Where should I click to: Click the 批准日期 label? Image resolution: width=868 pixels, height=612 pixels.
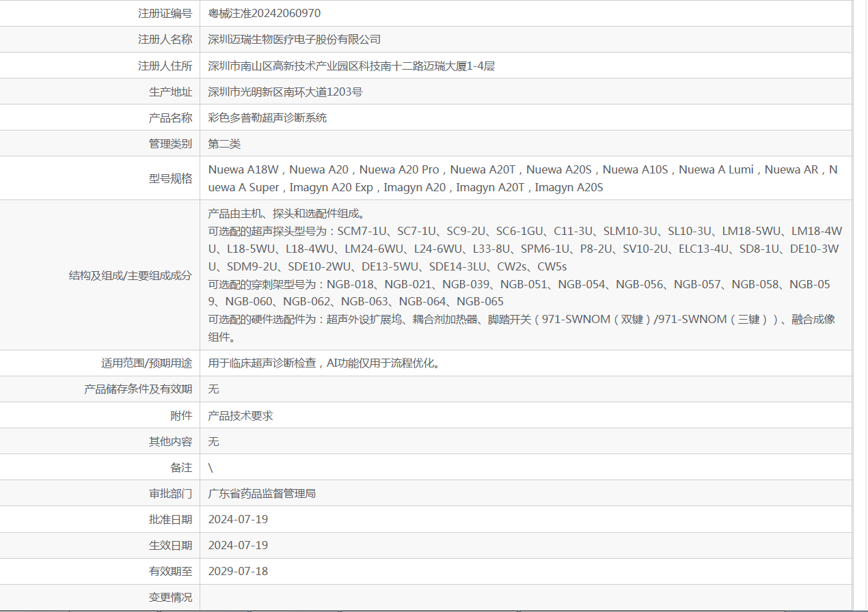click(x=170, y=519)
